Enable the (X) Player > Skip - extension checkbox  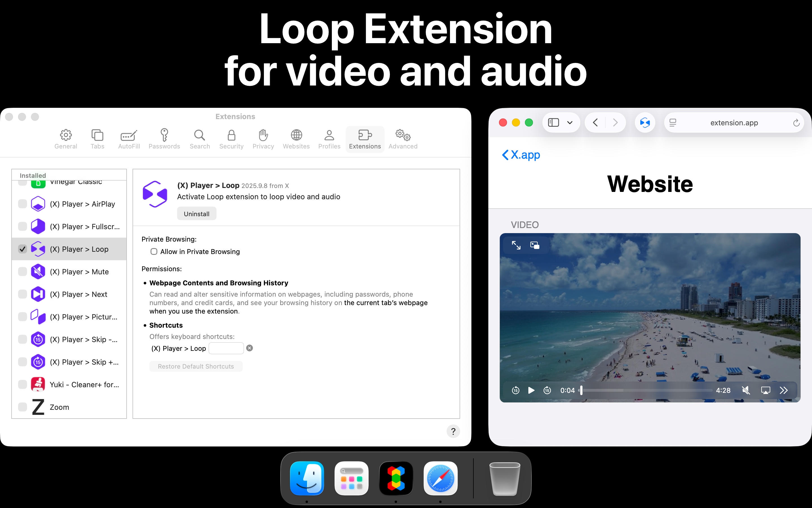(23, 339)
